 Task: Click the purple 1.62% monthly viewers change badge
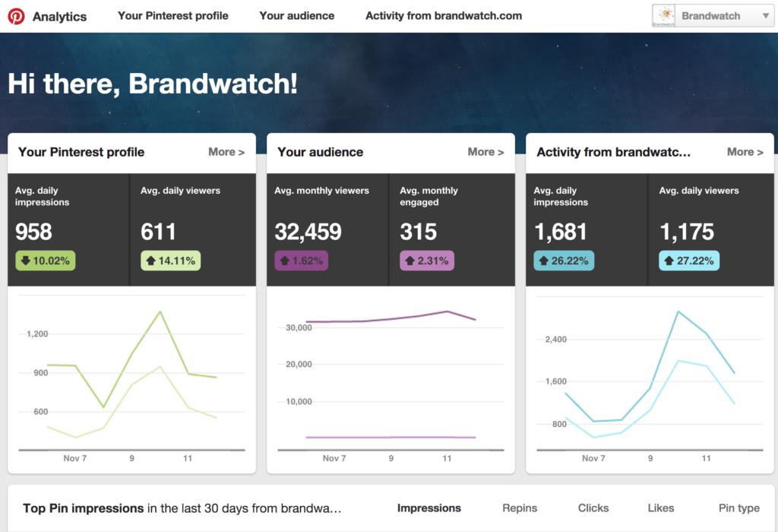tap(301, 260)
